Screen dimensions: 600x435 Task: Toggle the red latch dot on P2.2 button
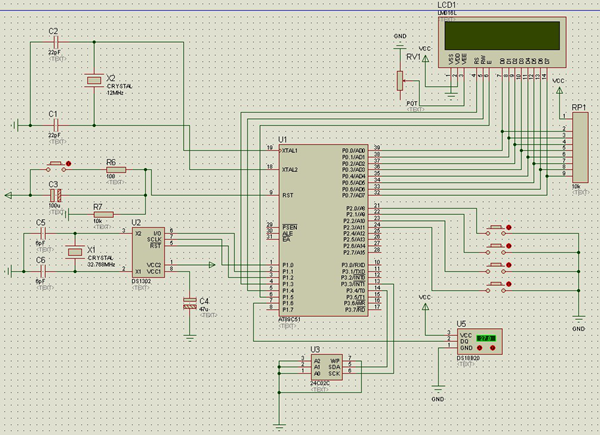coord(509,265)
